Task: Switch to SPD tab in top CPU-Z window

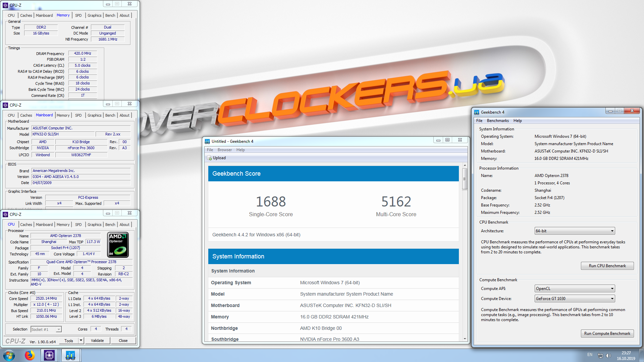Action: pyautogui.click(x=78, y=15)
